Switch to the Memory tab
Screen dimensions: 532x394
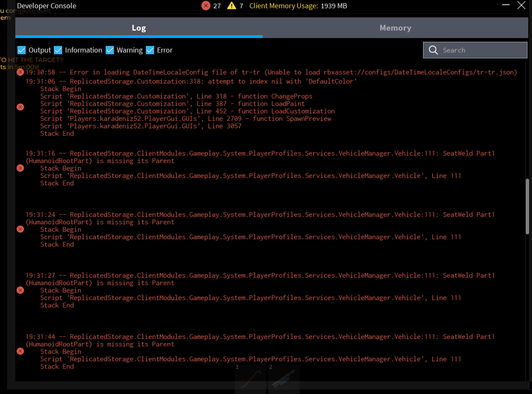395,28
